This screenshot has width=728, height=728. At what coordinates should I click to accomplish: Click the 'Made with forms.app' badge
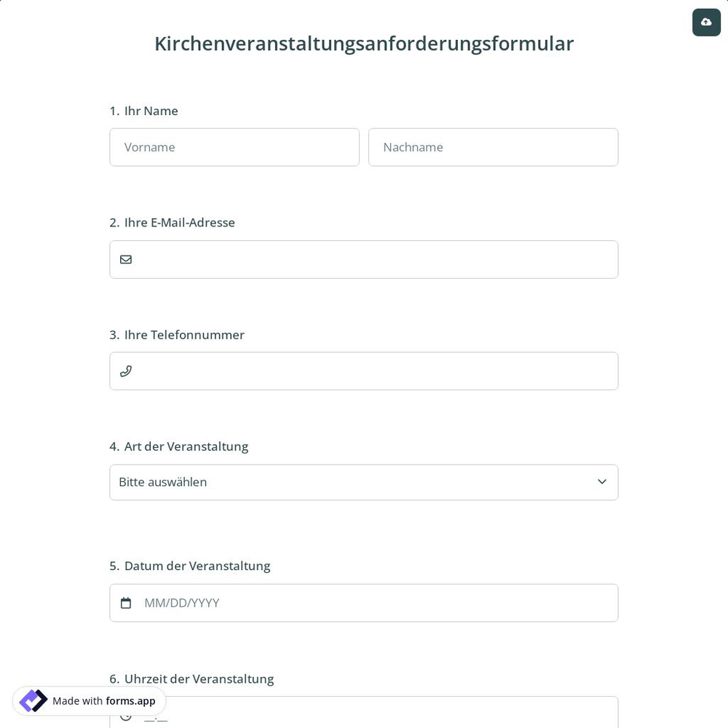click(89, 701)
